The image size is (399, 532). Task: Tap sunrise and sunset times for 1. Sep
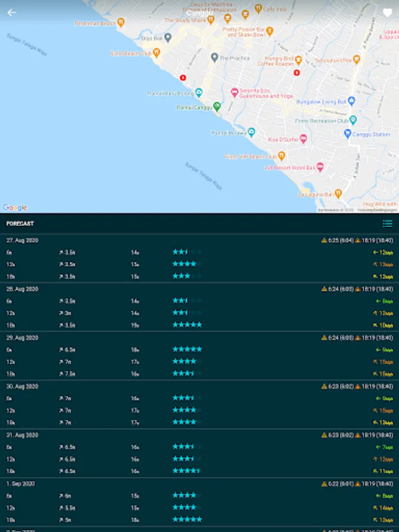tap(357, 484)
